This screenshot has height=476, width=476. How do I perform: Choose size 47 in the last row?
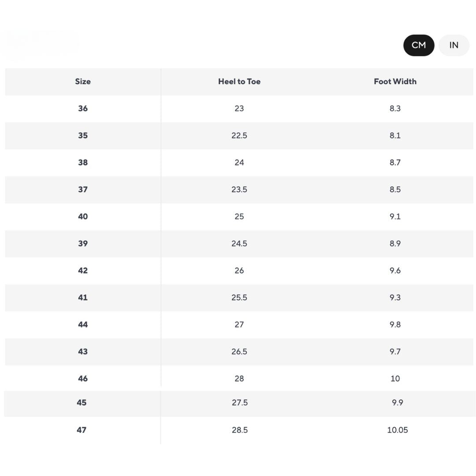click(x=82, y=430)
